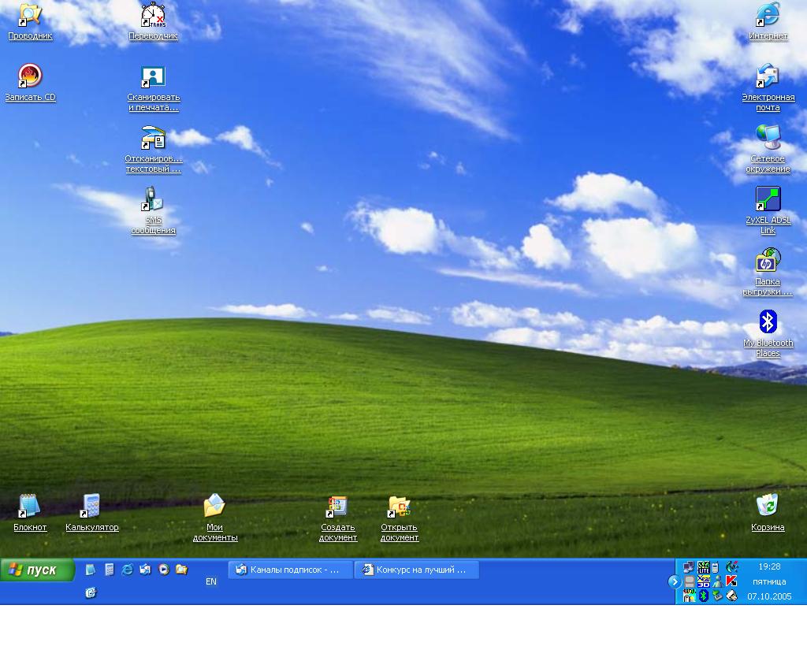Screen dimensions: 807x672
Task: Click the satellite dish tray icon
Action: (x=732, y=567)
